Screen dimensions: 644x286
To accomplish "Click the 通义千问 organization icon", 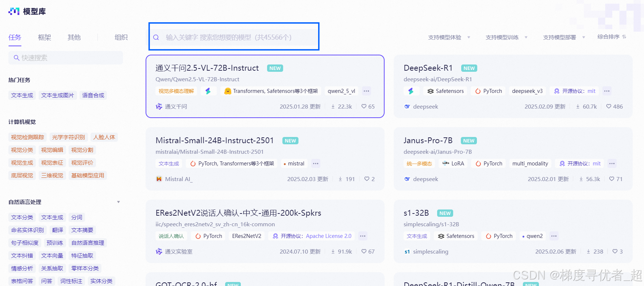I will (x=159, y=106).
